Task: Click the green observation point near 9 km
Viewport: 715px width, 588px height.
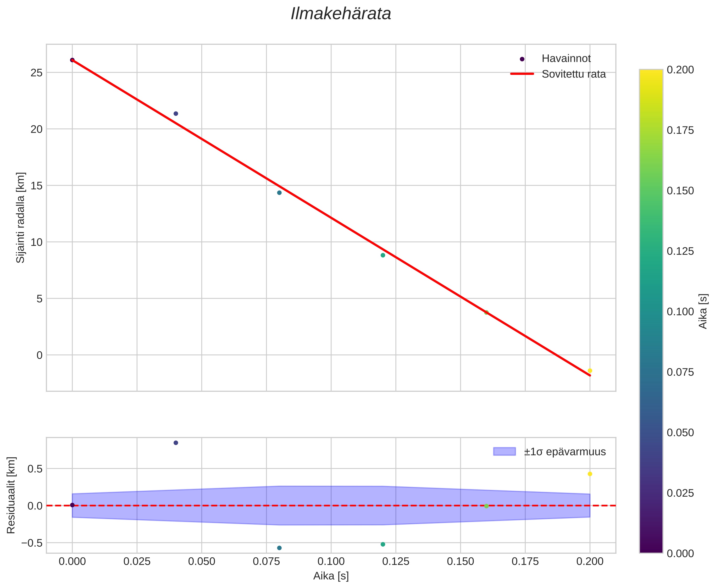Action: point(383,255)
